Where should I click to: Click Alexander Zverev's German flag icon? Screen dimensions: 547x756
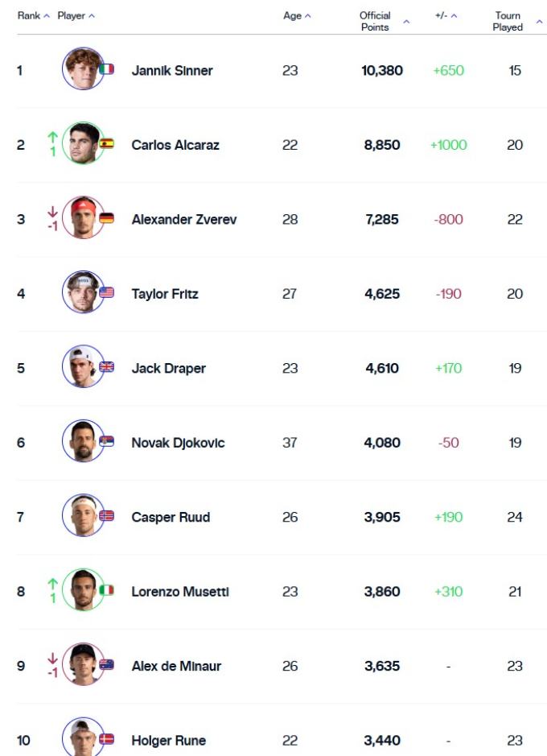coord(106,218)
